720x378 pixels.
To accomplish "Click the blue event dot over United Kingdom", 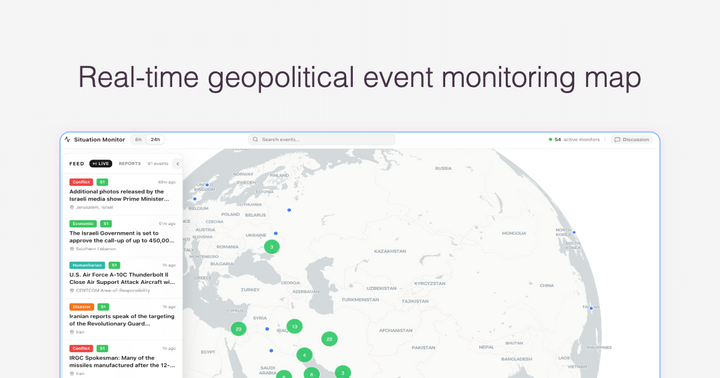I will click(x=207, y=185).
